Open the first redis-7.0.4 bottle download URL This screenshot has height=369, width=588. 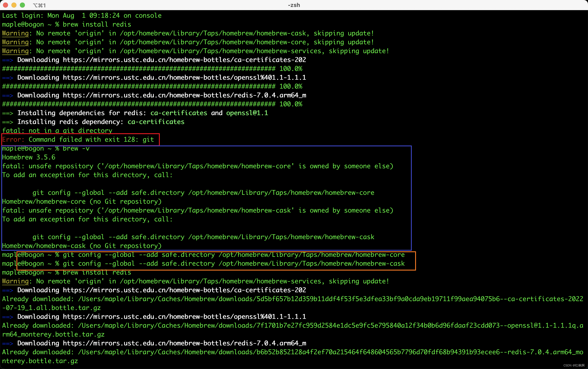(184, 95)
